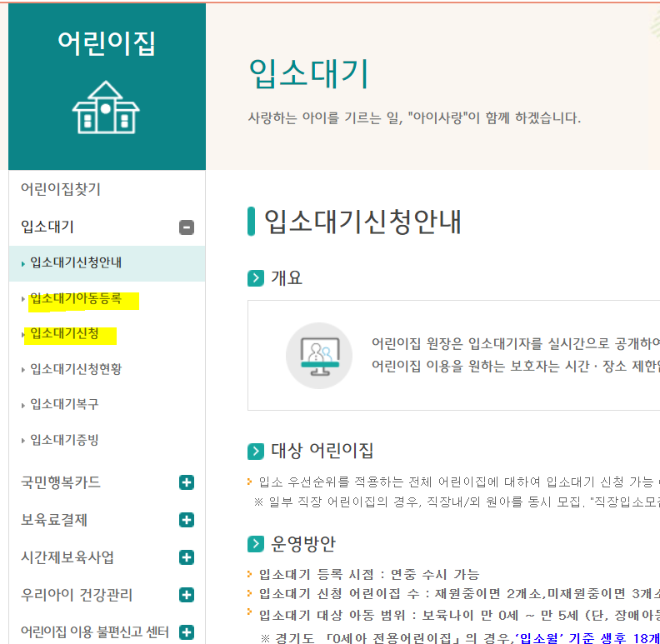Click the '사랑하는 아이를 기르는 일' banner subtitle

[414, 117]
